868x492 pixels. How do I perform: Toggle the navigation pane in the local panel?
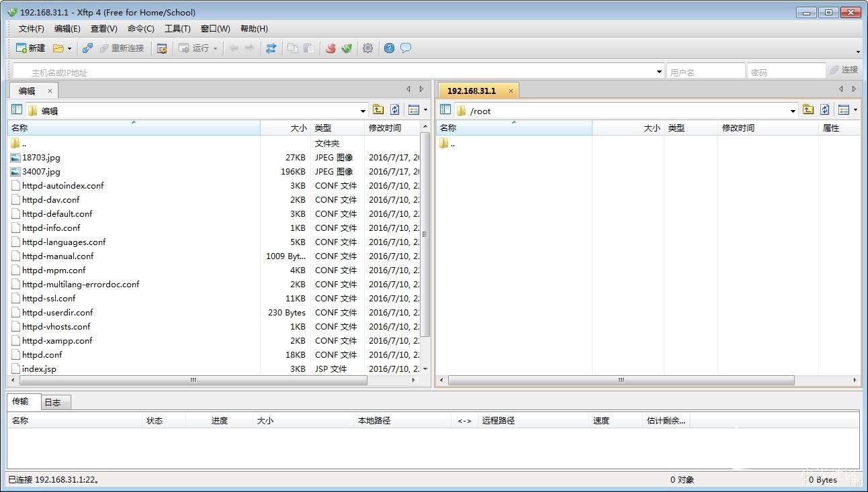click(x=15, y=109)
